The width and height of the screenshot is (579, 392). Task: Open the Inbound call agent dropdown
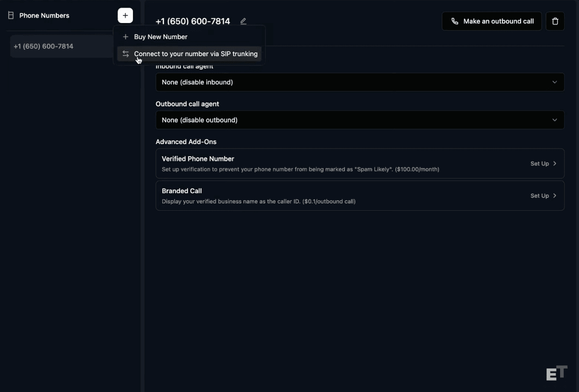(x=360, y=82)
